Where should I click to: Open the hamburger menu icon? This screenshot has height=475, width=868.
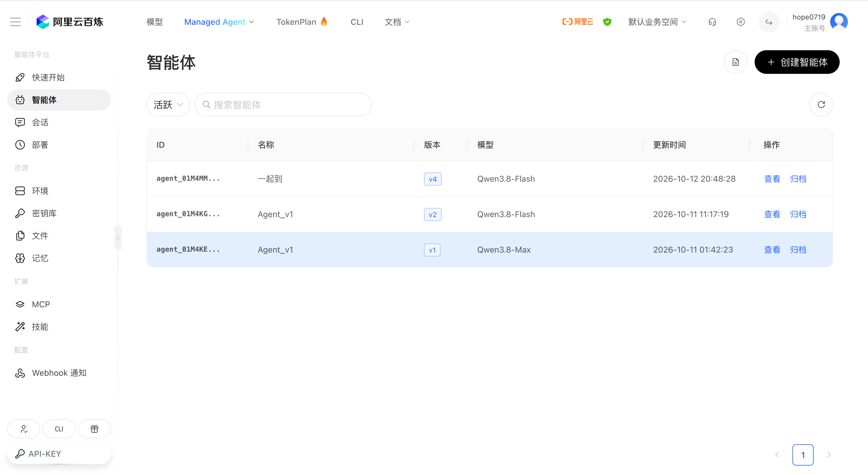[15, 22]
